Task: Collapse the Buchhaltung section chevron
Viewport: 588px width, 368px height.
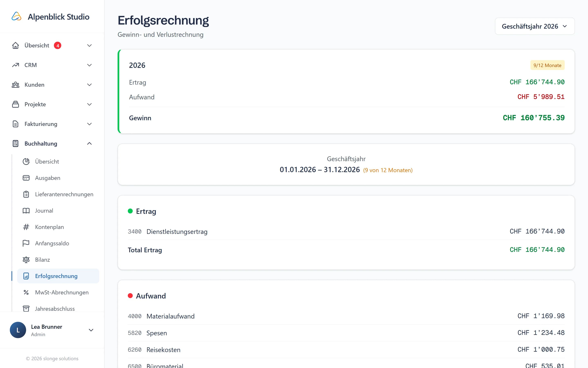Action: click(89, 144)
